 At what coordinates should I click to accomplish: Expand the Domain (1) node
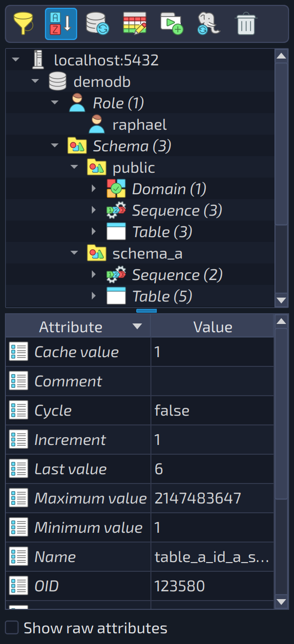(x=94, y=189)
